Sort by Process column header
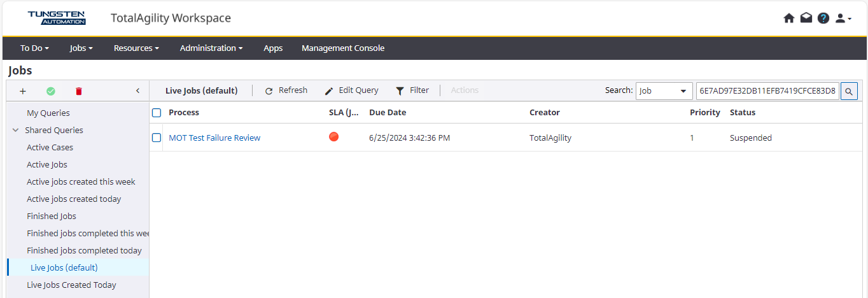The height and width of the screenshot is (298, 868). click(184, 113)
